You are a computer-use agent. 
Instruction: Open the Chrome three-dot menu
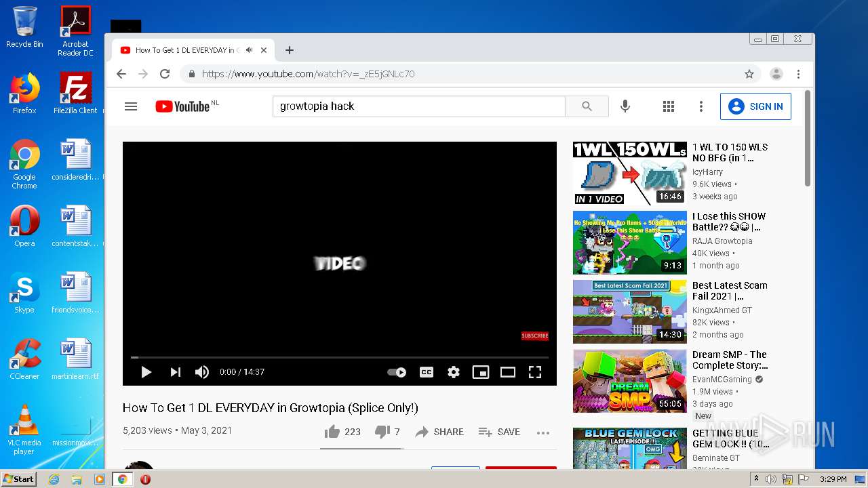click(798, 74)
